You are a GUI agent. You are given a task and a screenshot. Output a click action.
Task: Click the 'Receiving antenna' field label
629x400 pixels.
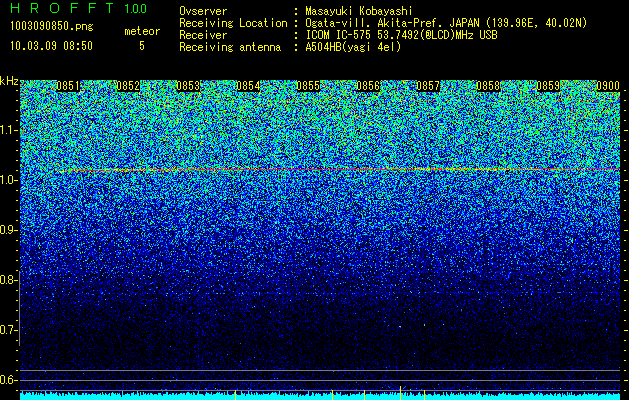pyautogui.click(x=230, y=47)
